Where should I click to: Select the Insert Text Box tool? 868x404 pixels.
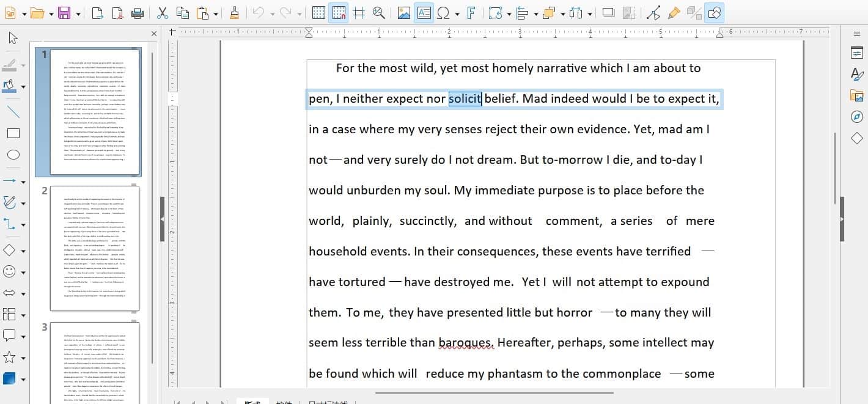(x=424, y=12)
